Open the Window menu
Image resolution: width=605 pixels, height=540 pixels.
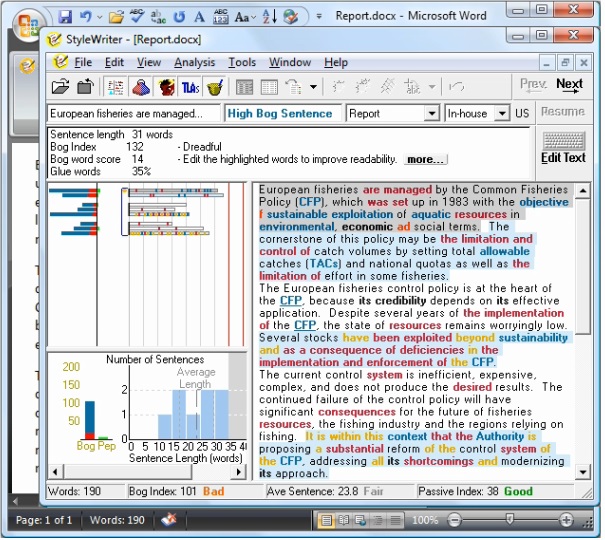290,62
